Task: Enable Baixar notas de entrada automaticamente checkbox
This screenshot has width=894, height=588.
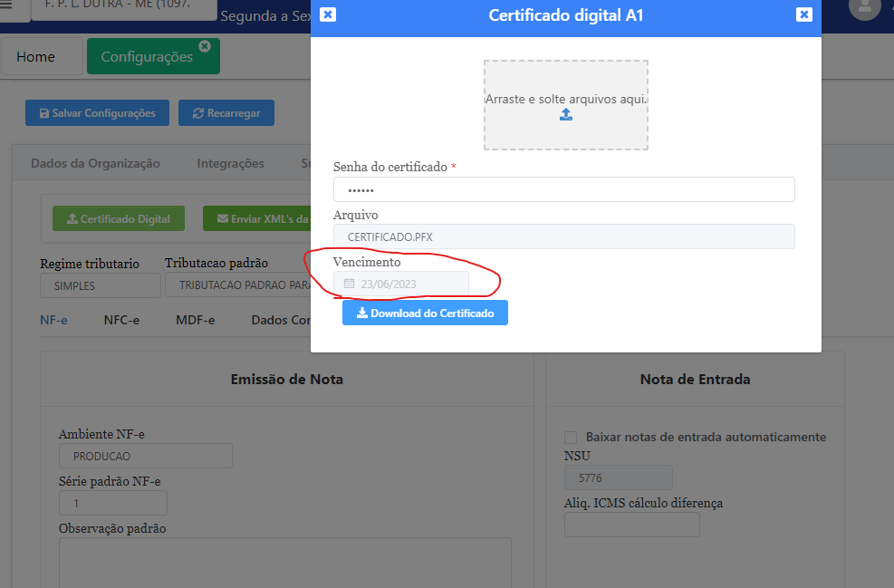Action: coord(571,437)
